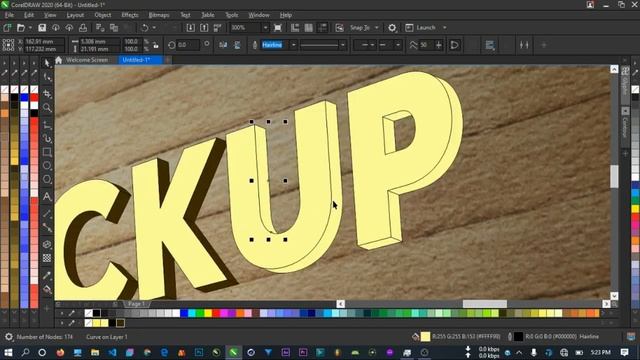Select the Shape edit tool
The width and height of the screenshot is (640, 360).
click(47, 78)
